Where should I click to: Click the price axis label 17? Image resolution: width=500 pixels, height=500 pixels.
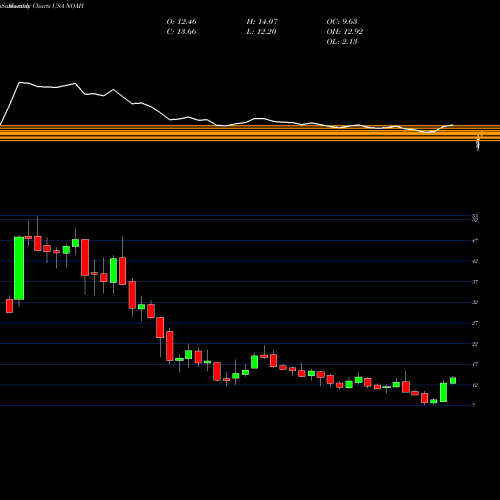coord(475,364)
